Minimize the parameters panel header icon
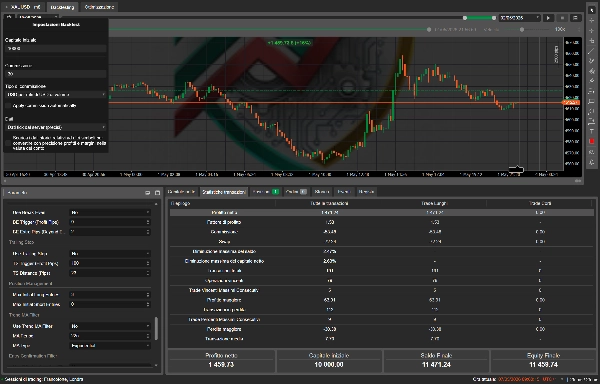The image size is (600, 384). pos(148,192)
